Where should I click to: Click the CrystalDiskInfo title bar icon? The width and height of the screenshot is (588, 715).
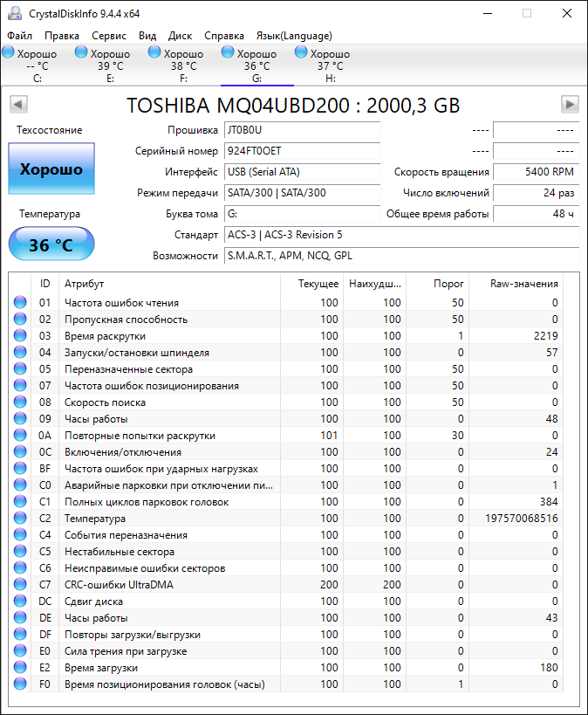pos(15,13)
